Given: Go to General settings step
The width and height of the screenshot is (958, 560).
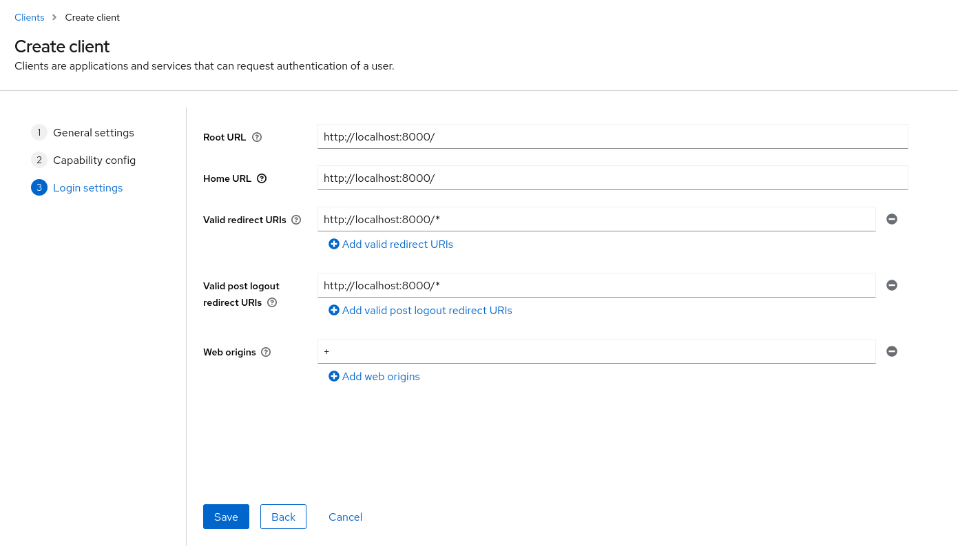Looking at the screenshot, I should point(93,132).
